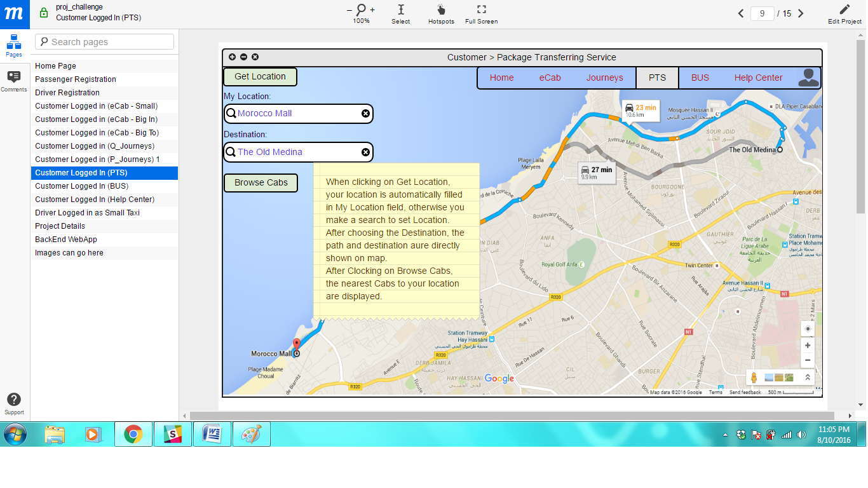
Task: Click the 27 min route label
Action: click(597, 173)
